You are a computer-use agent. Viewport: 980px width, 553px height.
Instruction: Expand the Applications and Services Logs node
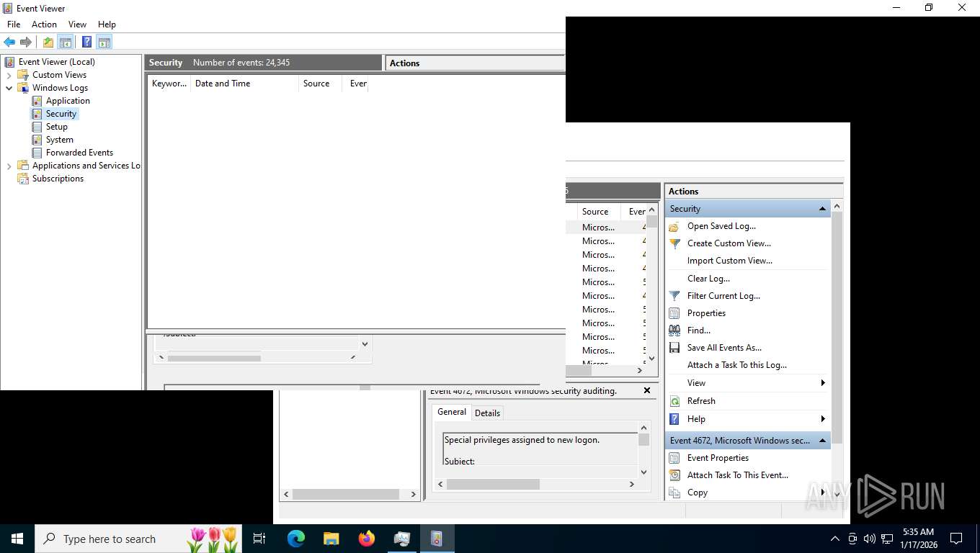9,166
